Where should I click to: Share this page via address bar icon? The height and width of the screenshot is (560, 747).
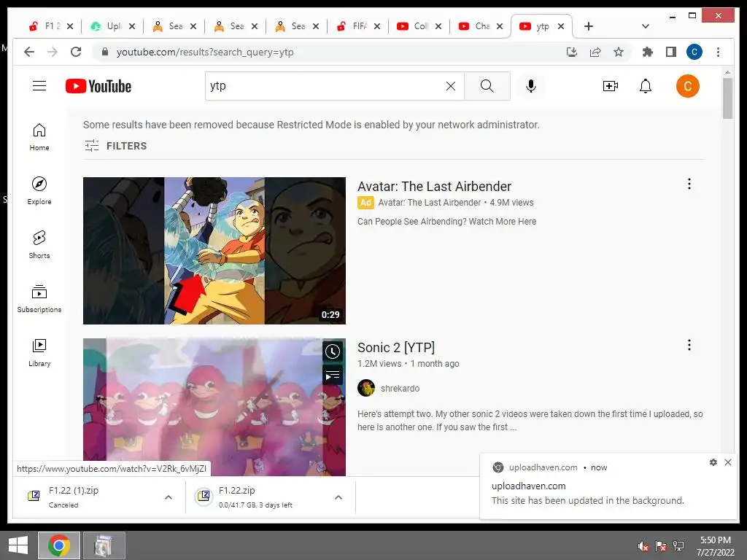595,52
